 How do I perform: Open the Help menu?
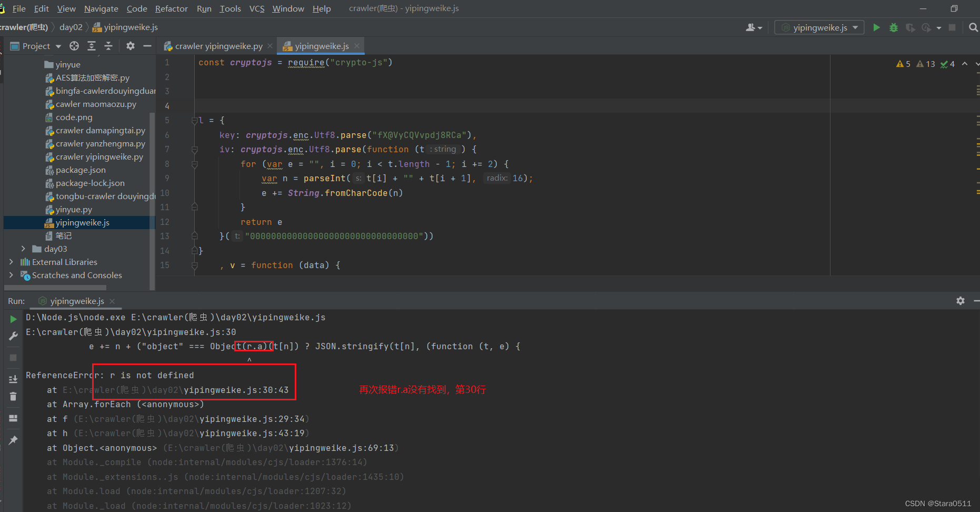pyautogui.click(x=322, y=8)
